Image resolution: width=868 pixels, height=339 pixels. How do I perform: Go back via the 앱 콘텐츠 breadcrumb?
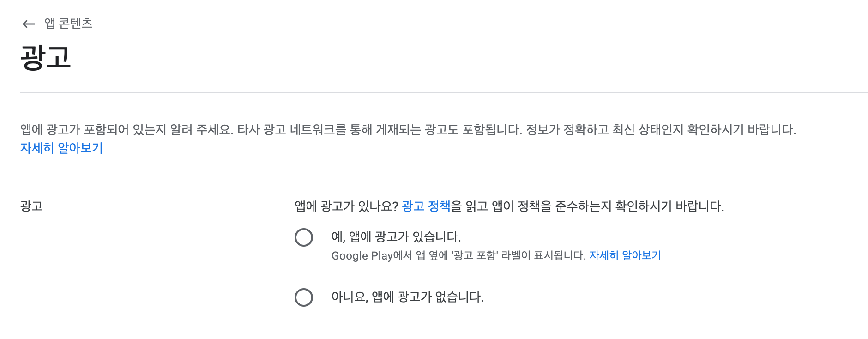(x=68, y=24)
